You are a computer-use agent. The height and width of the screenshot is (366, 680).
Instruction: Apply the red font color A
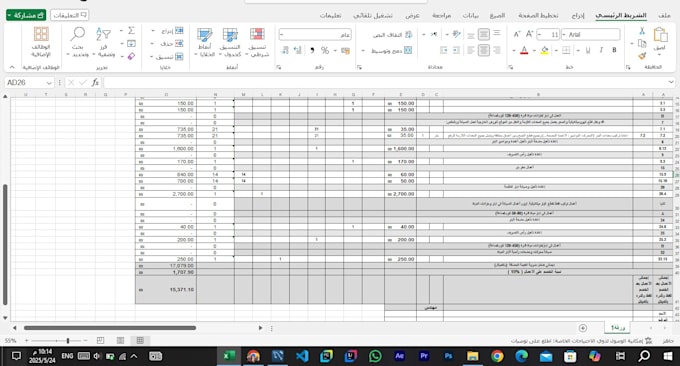[524, 50]
